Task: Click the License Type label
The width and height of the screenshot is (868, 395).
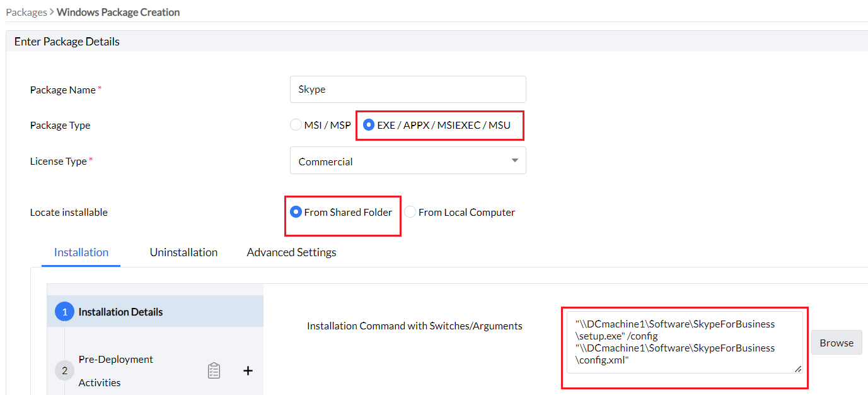Action: (59, 161)
